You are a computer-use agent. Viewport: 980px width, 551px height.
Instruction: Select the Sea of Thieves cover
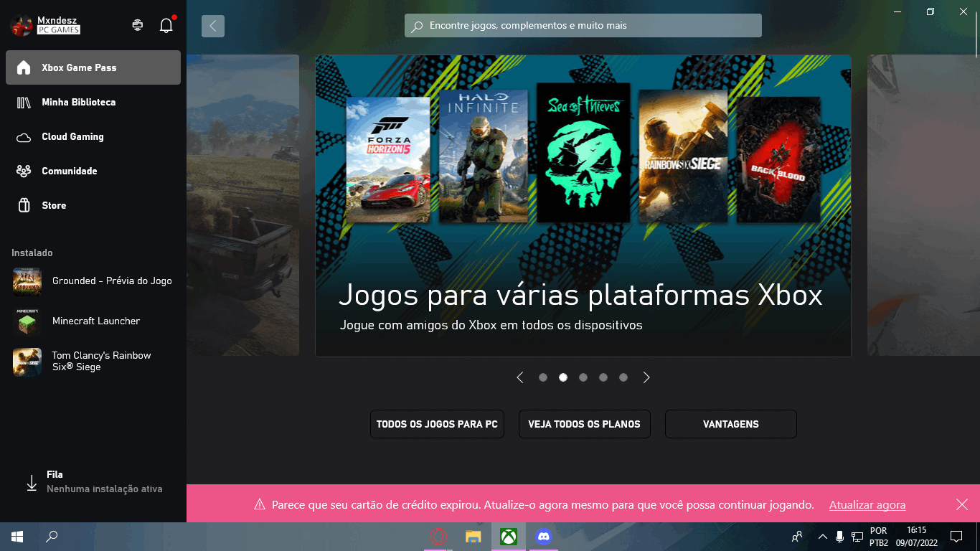coord(583,152)
